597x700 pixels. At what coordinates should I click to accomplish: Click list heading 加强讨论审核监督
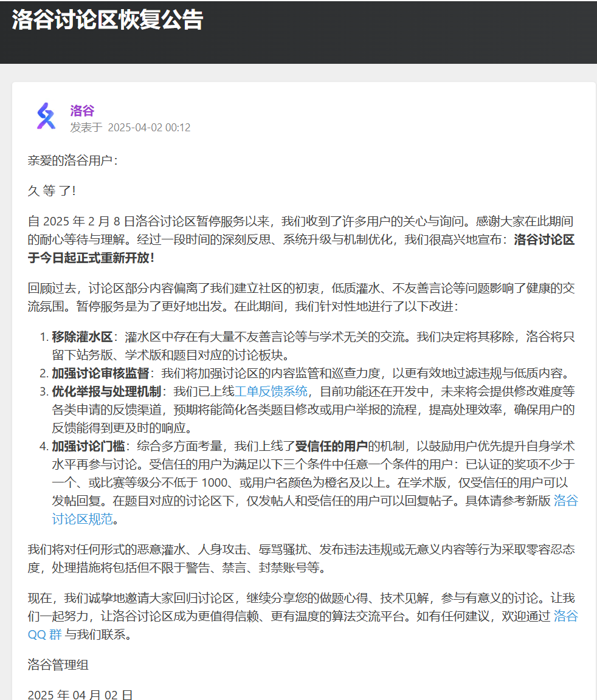(100, 373)
